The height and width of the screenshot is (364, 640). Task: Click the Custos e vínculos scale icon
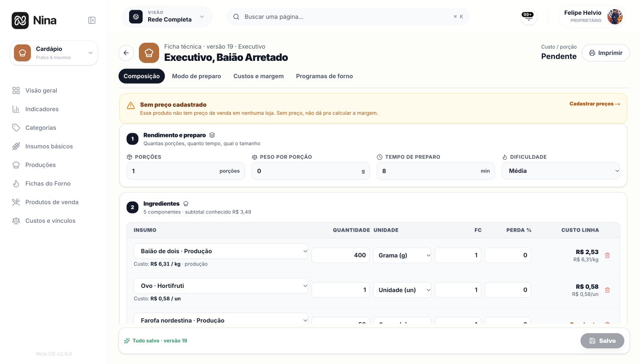coord(16,221)
